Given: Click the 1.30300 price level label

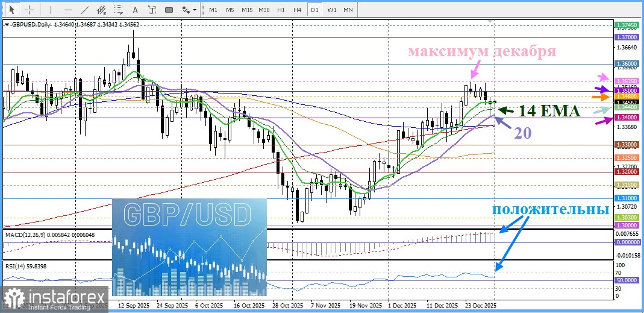Looking at the screenshot, I should click(x=627, y=217).
